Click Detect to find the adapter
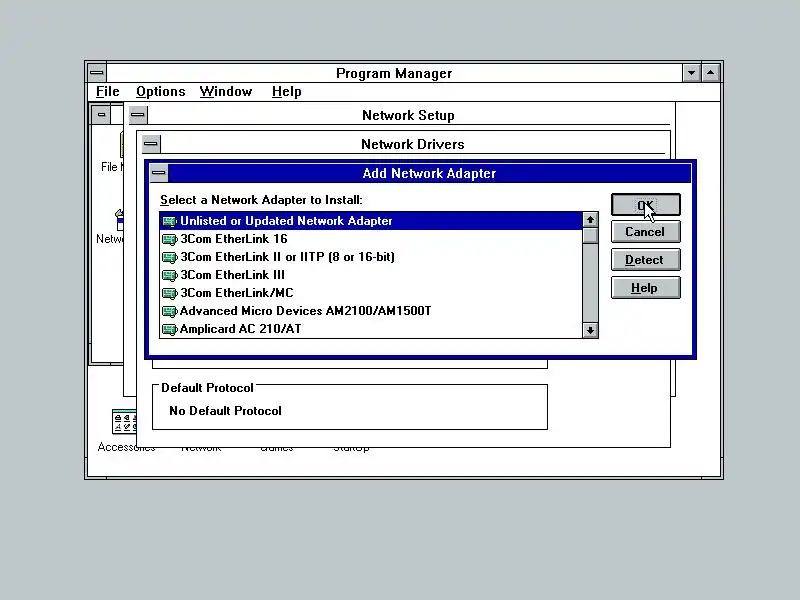Screen dimensions: 800x600 [645, 260]
